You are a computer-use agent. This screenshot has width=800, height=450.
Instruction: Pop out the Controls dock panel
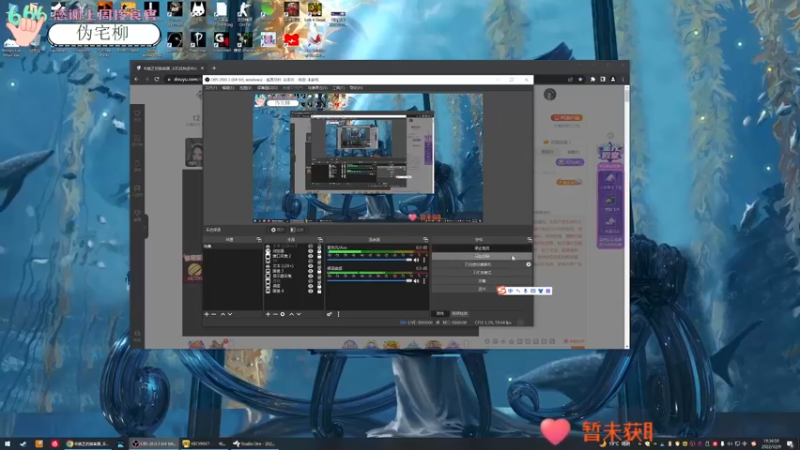tap(530, 239)
